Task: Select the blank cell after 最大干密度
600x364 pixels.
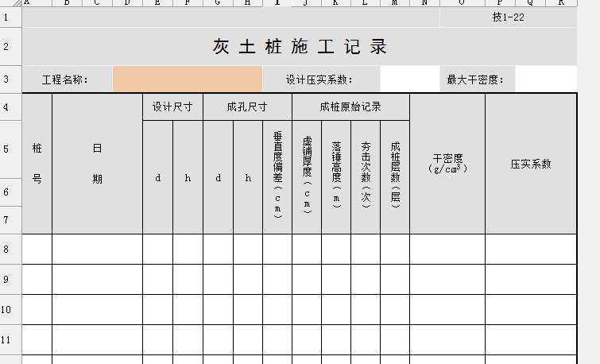Action: (546, 79)
